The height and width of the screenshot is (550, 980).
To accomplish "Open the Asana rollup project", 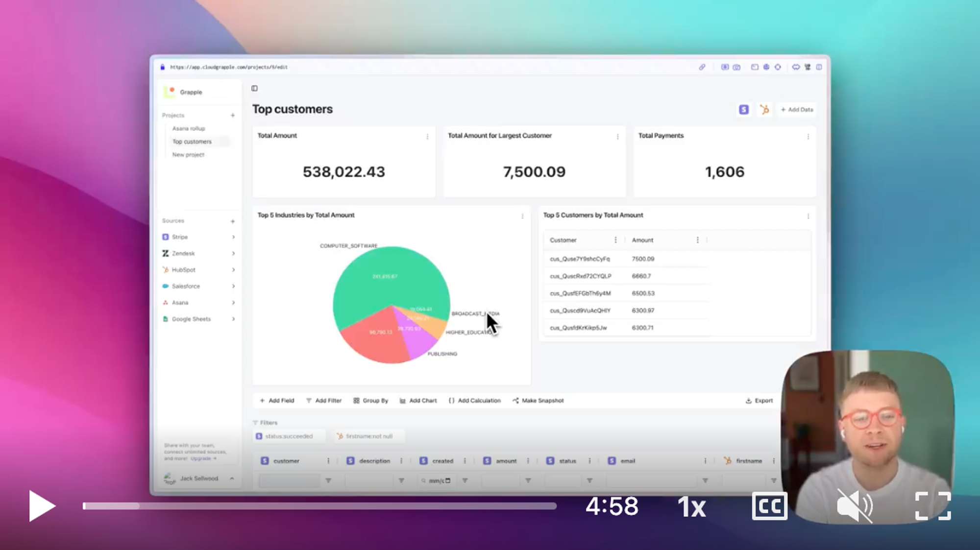I will point(189,128).
